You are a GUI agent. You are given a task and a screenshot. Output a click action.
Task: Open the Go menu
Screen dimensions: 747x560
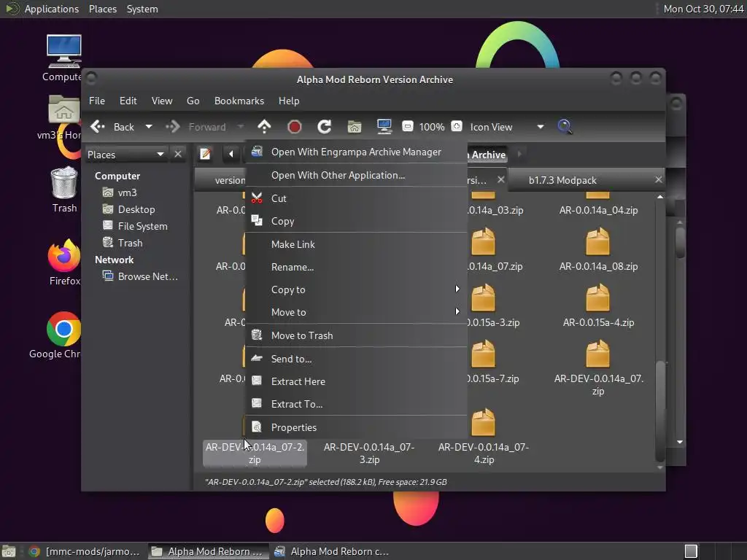click(x=193, y=101)
